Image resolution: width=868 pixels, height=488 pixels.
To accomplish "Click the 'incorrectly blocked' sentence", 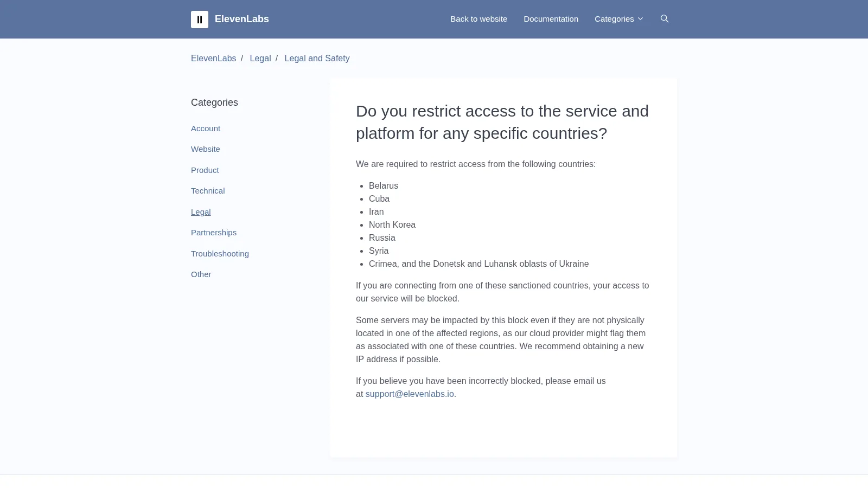I will click(481, 388).
